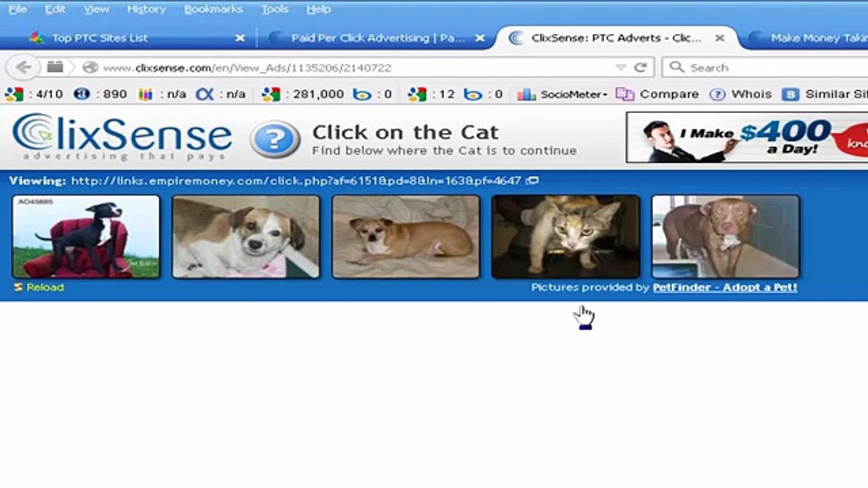Screen dimensions: 868x488
Task: Open the 'I Make $400 a Day' banner ad
Action: pos(747,138)
